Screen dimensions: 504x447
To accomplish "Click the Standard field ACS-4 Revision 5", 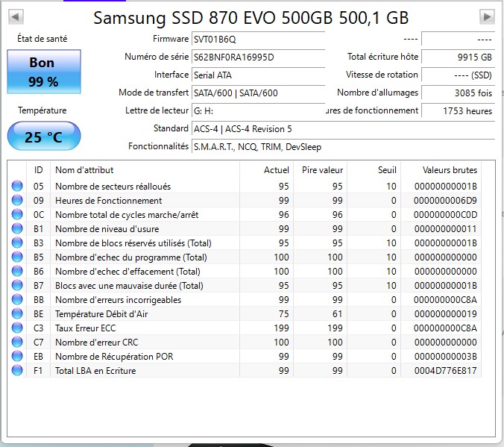I will 343,129.
